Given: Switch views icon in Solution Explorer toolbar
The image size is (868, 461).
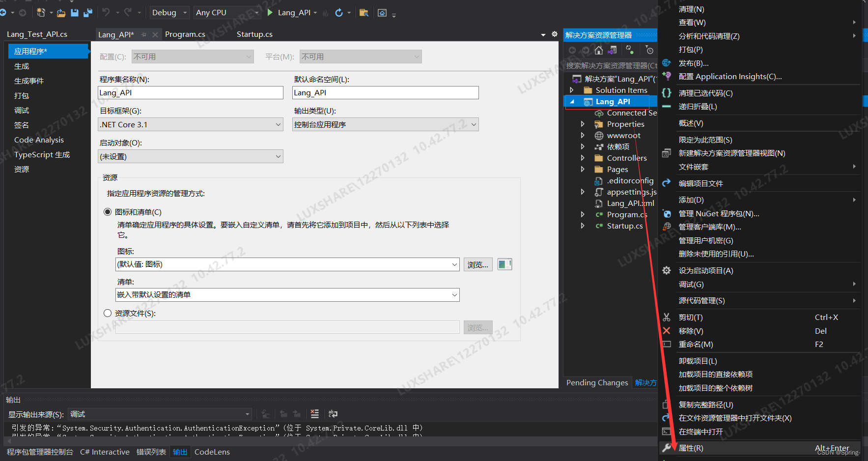Looking at the screenshot, I should point(612,50).
